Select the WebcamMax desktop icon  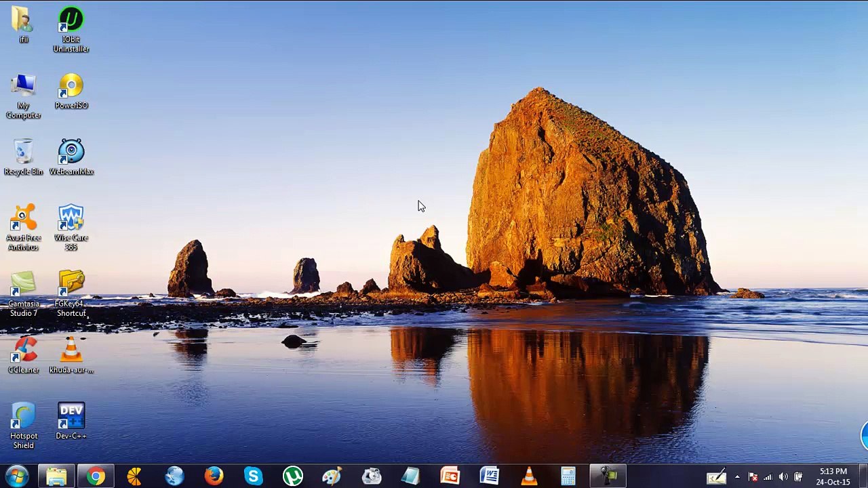click(x=71, y=157)
